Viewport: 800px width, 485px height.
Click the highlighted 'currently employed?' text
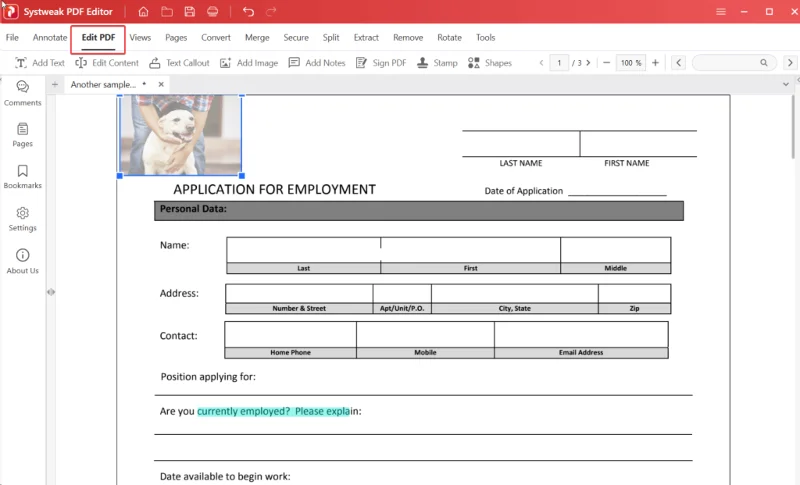pyautogui.click(x=244, y=411)
